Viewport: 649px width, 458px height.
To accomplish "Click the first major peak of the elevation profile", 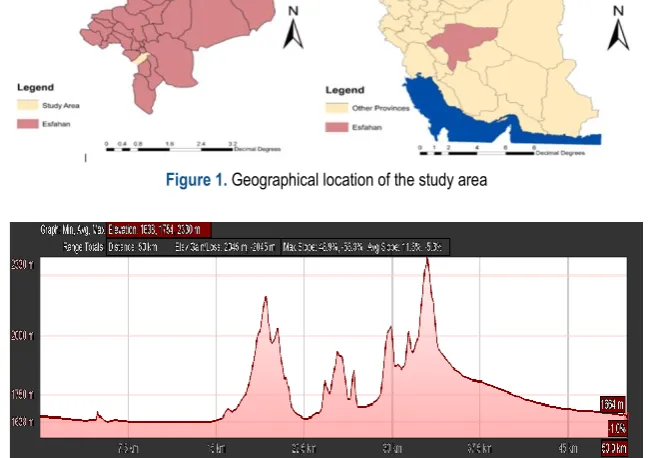I will coord(266,298).
